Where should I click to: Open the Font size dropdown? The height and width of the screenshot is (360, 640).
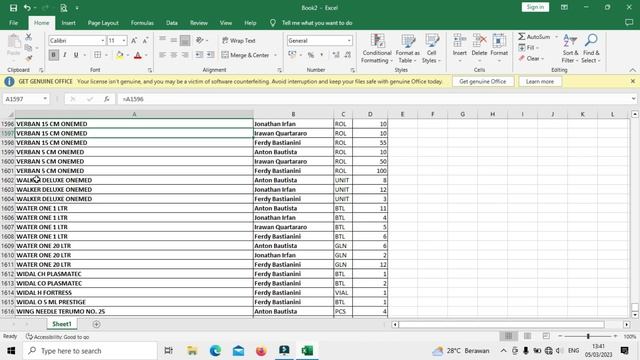pyautogui.click(x=124, y=40)
